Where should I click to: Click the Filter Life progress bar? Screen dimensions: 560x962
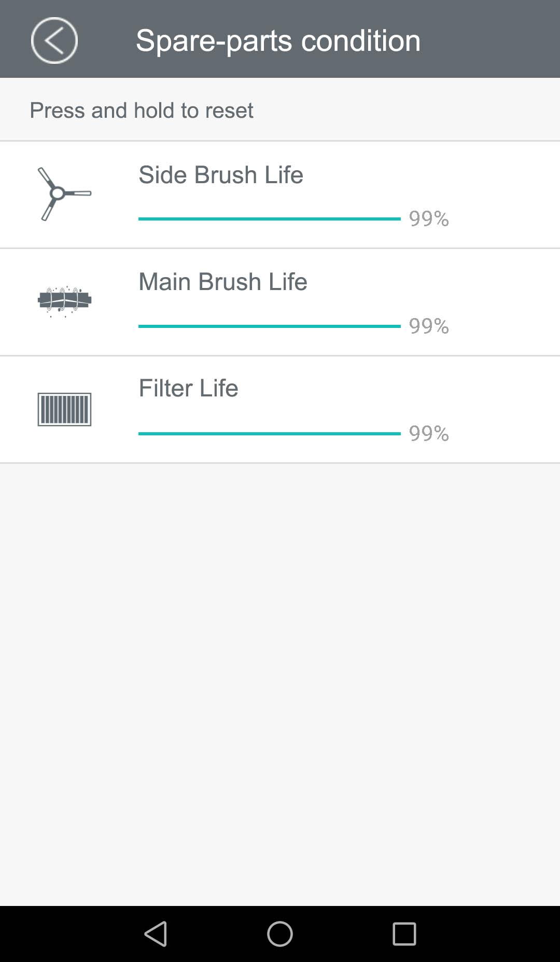[x=269, y=434]
